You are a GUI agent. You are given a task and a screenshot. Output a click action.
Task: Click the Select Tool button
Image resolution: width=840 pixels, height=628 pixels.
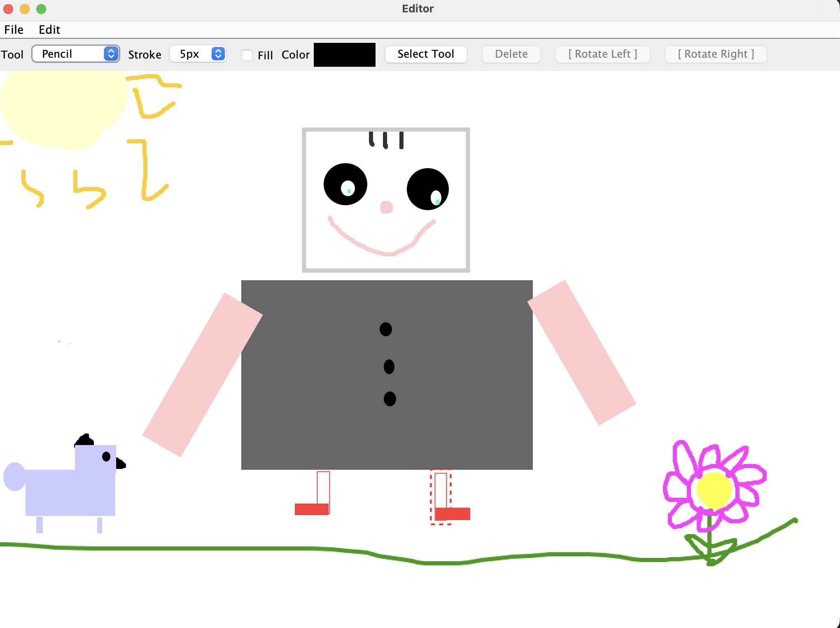point(426,54)
